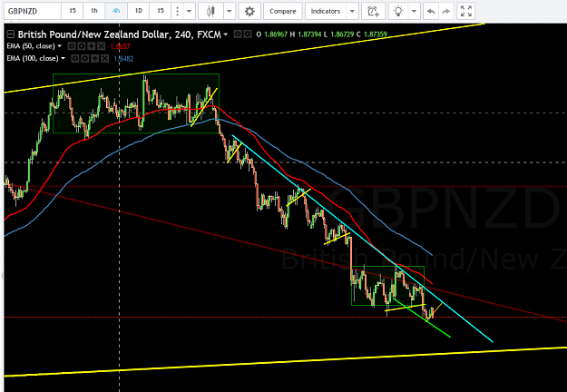
Task: Open the EMA (100, close) legend dropdown arrow
Action: point(63,59)
